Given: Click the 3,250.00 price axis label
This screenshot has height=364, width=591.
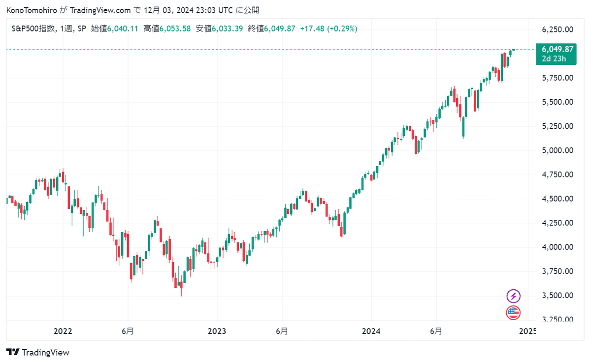Looking at the screenshot, I should [x=558, y=319].
